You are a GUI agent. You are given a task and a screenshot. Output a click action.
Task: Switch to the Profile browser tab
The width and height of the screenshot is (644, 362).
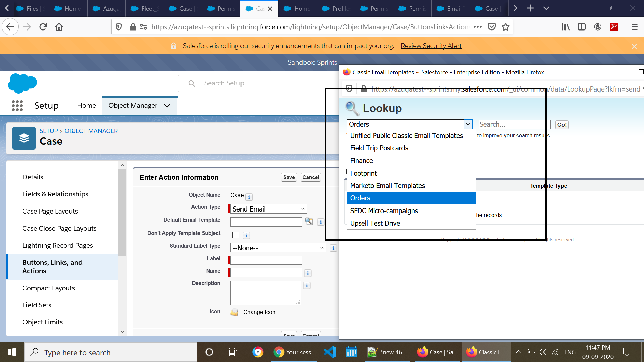[336, 8]
